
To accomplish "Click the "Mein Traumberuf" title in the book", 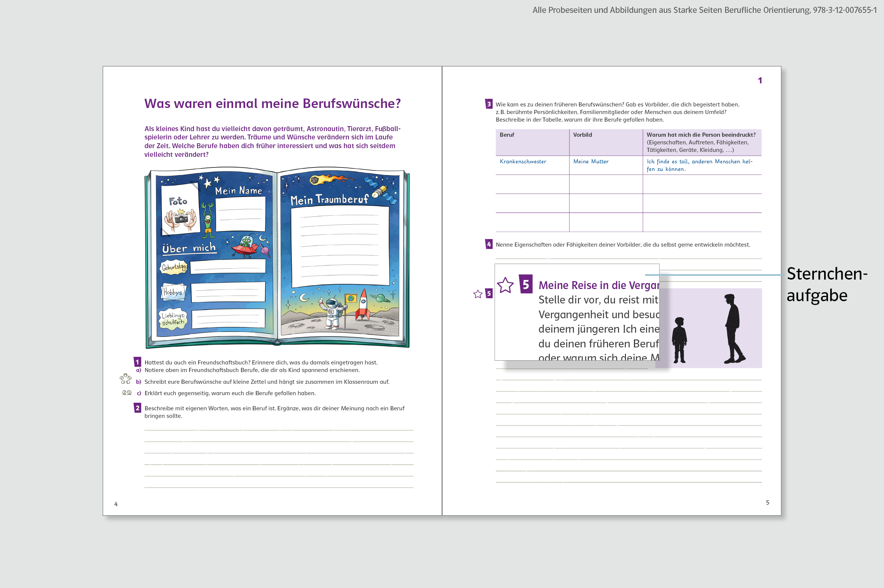I will 329,199.
